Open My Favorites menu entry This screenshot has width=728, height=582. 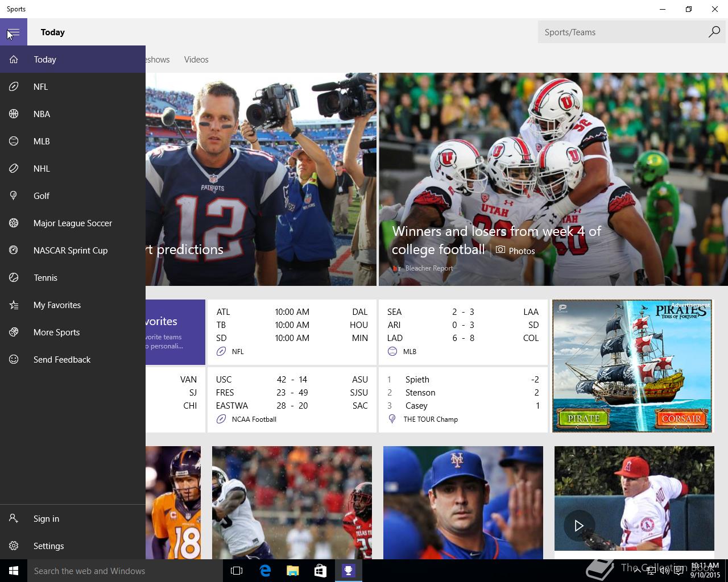pyautogui.click(x=73, y=305)
